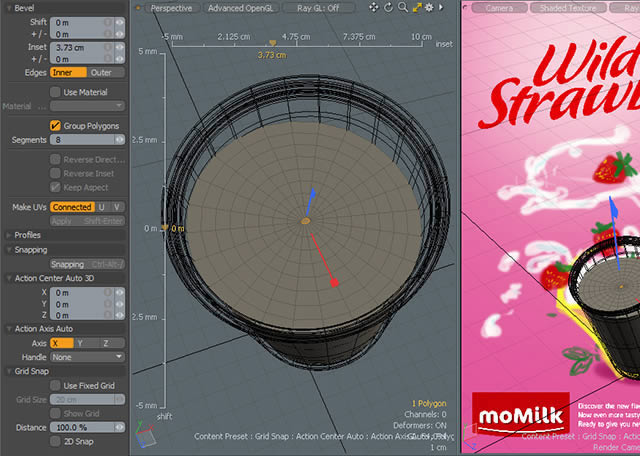Collapse the Bevel section
640x456 pixels.
tap(9, 8)
